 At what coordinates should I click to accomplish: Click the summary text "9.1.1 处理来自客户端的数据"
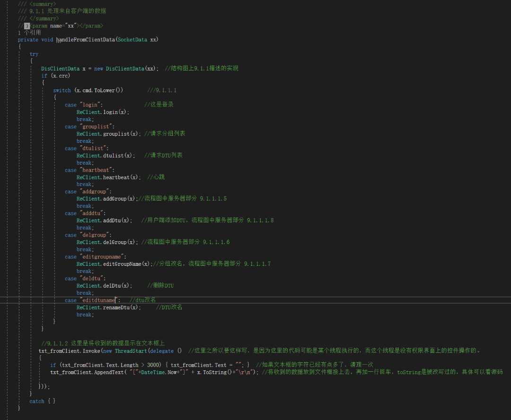(68, 11)
